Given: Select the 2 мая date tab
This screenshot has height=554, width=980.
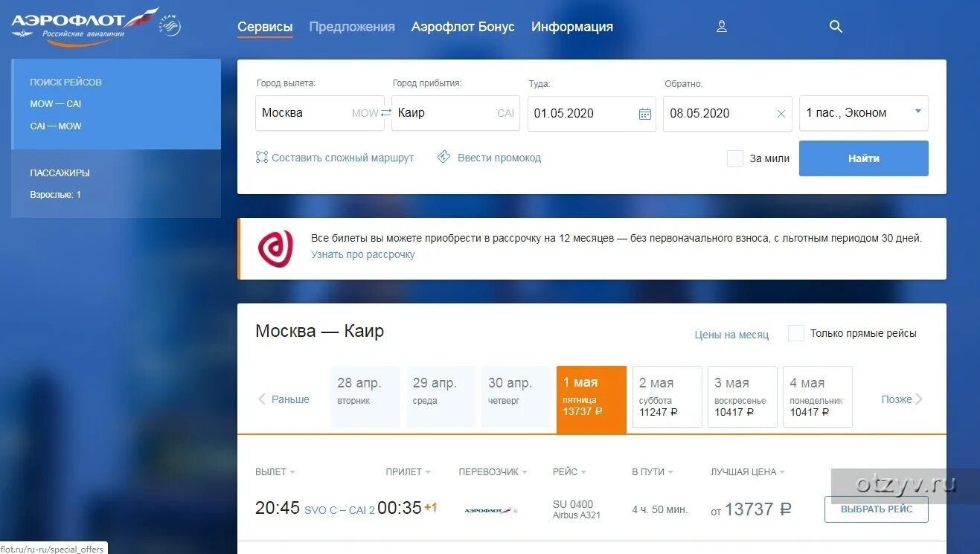Looking at the screenshot, I should (x=667, y=396).
